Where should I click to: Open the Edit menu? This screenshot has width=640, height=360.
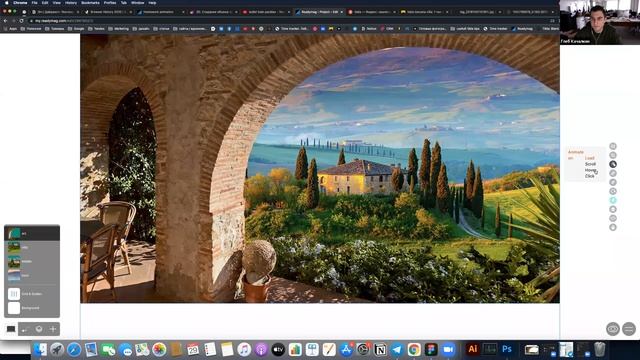45,3
